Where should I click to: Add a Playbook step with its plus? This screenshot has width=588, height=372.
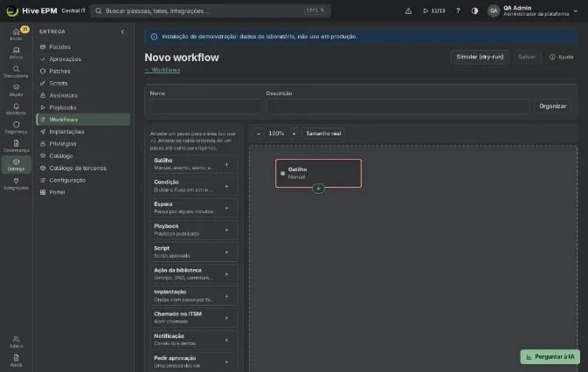pos(226,230)
